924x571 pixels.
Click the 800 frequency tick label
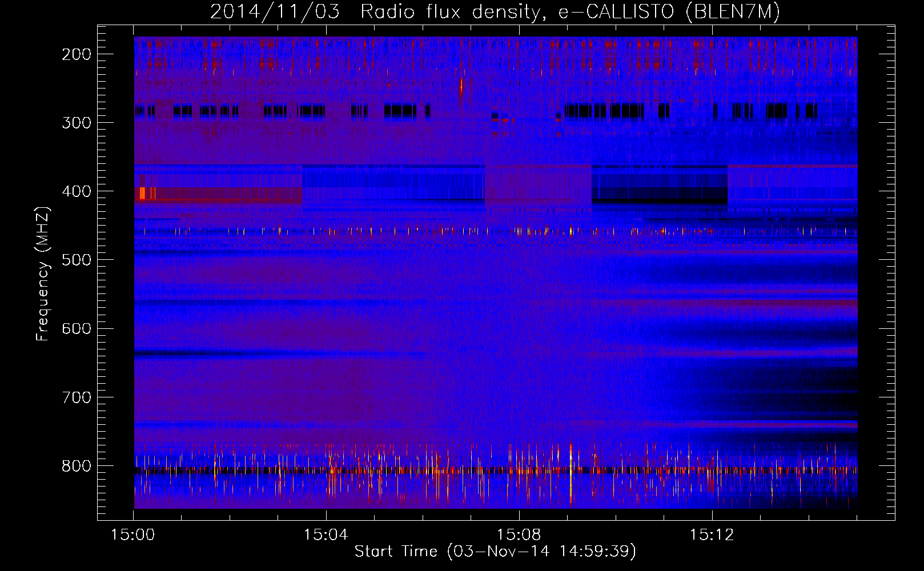pyautogui.click(x=77, y=466)
